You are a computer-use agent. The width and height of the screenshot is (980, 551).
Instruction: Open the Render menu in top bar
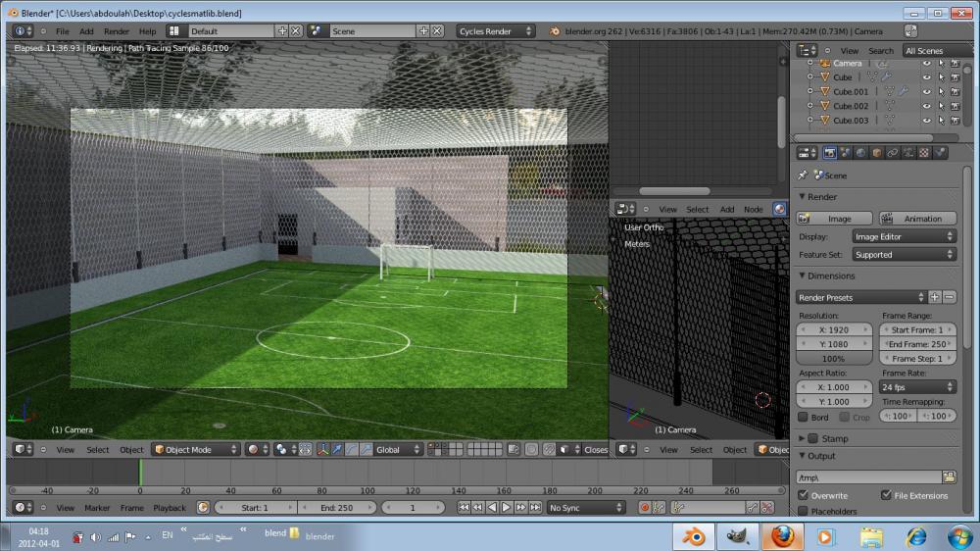pos(117,30)
